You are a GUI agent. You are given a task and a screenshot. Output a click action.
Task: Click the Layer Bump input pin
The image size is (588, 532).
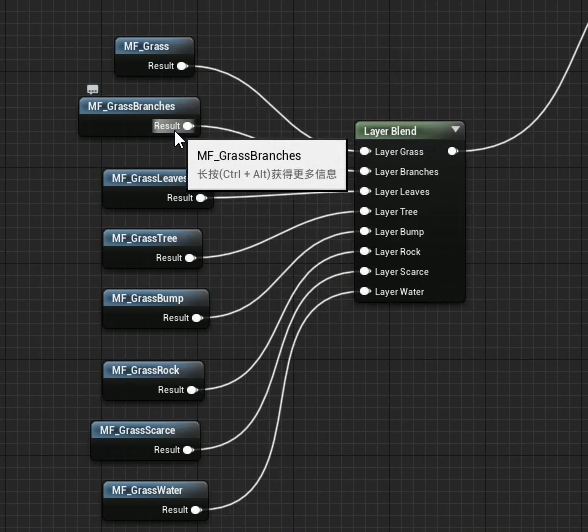click(365, 231)
